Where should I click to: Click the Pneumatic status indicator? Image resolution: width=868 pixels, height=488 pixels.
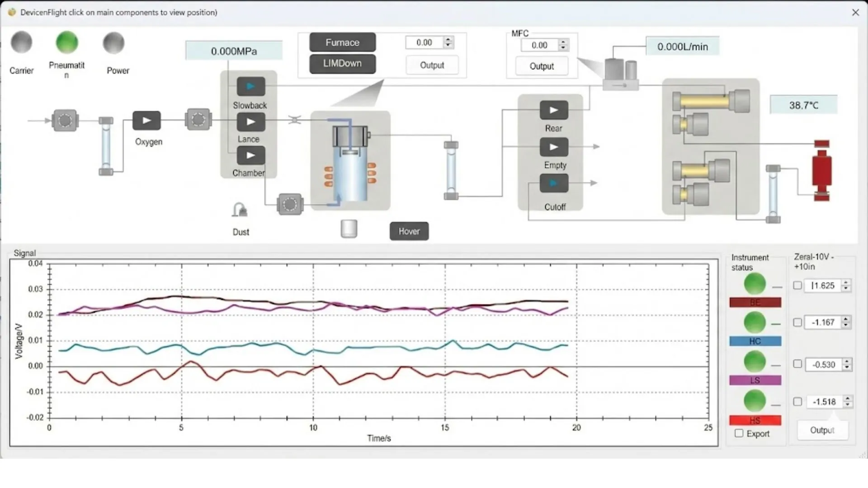pos(67,42)
